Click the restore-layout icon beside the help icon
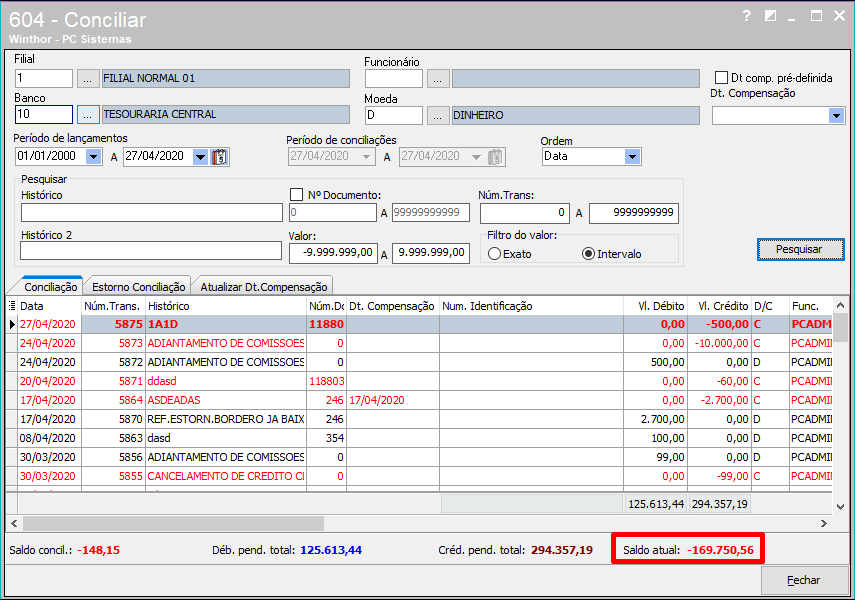 pos(770,16)
